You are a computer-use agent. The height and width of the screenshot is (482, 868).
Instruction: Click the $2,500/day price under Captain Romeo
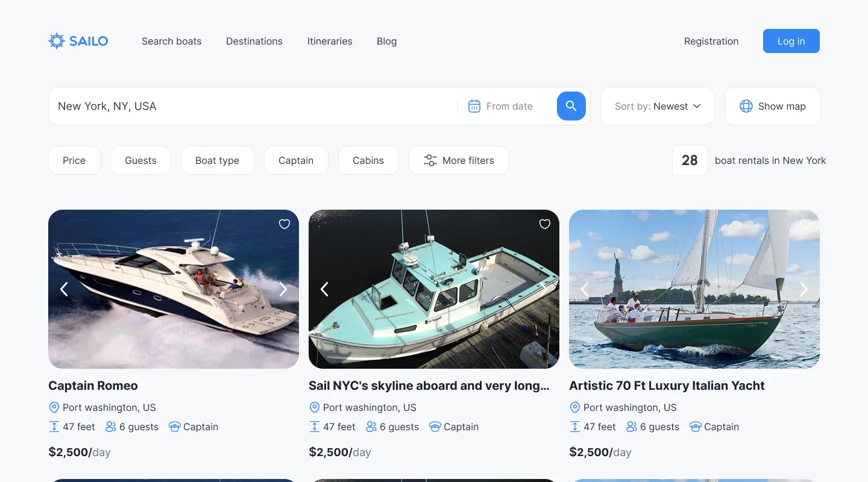pyautogui.click(x=80, y=452)
